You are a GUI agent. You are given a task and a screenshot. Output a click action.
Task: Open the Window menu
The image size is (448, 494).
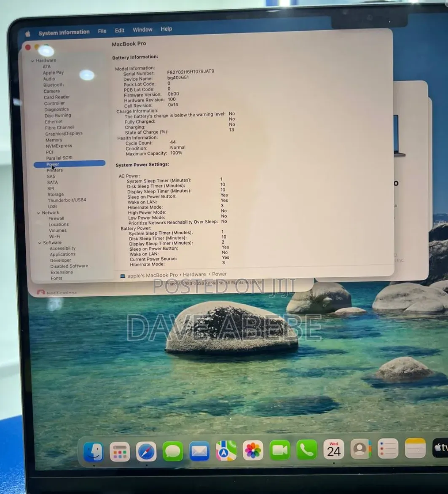point(142,30)
